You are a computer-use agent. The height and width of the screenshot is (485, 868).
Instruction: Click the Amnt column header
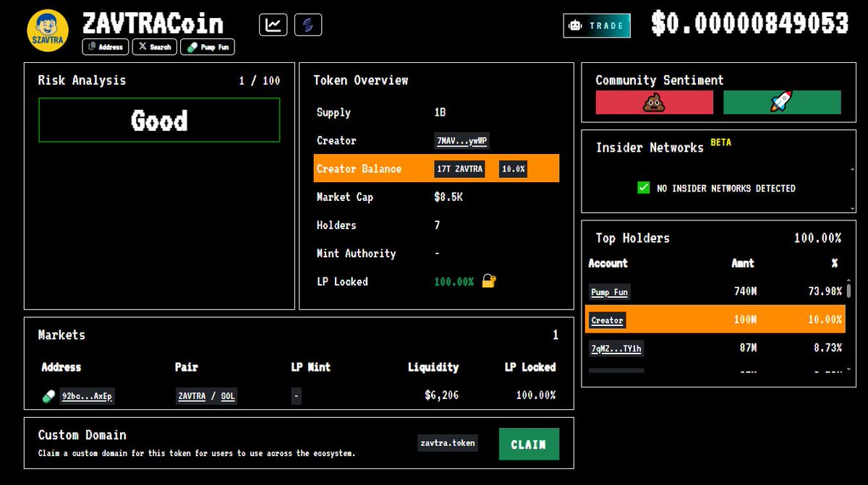743,263
